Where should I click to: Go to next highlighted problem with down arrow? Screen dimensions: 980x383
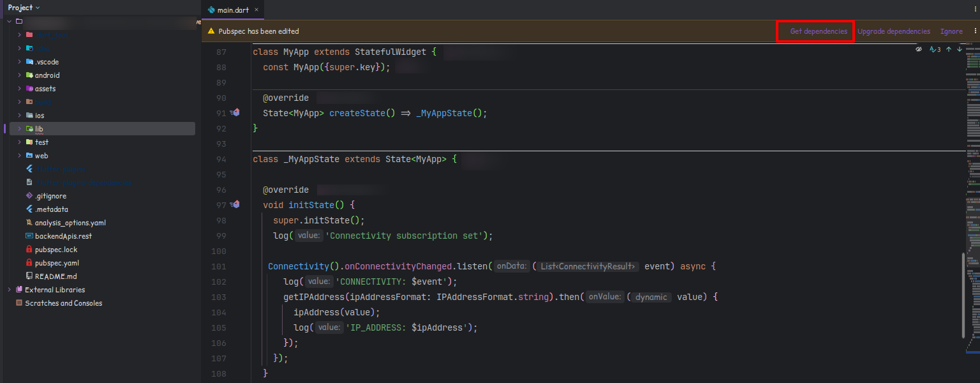(x=959, y=49)
